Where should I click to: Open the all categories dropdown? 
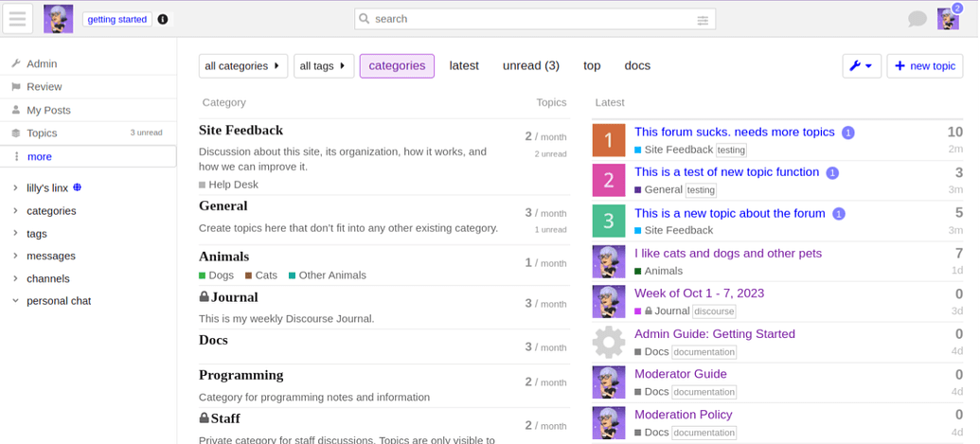pos(242,65)
